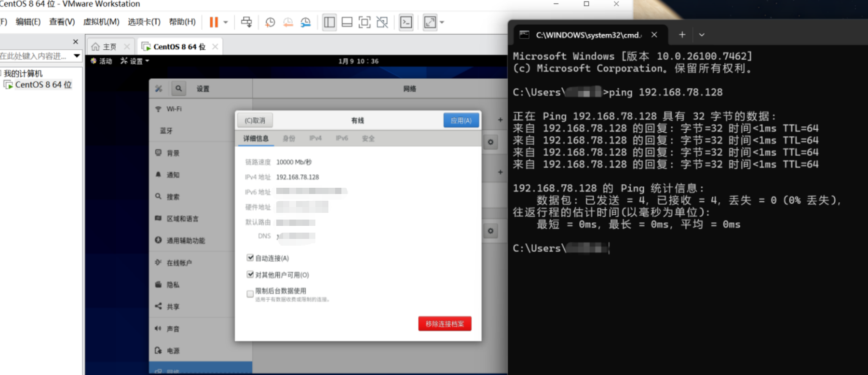This screenshot has width=868, height=375.
Task: Enter full screen mode in VMware
Action: (365, 22)
